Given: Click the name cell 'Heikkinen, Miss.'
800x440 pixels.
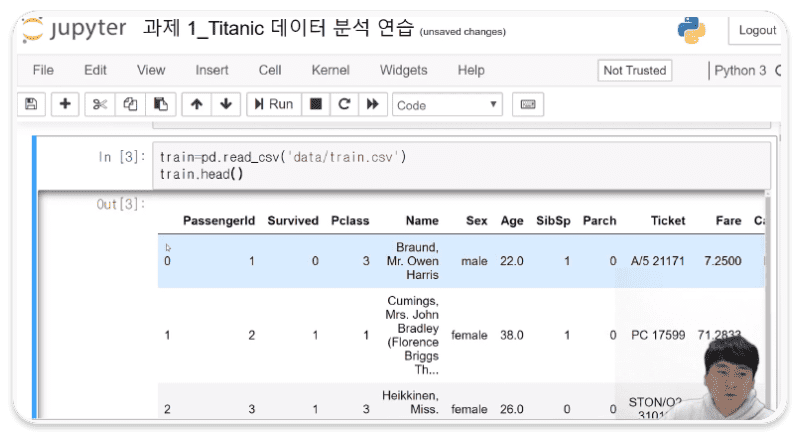Looking at the screenshot, I should click(411, 402).
